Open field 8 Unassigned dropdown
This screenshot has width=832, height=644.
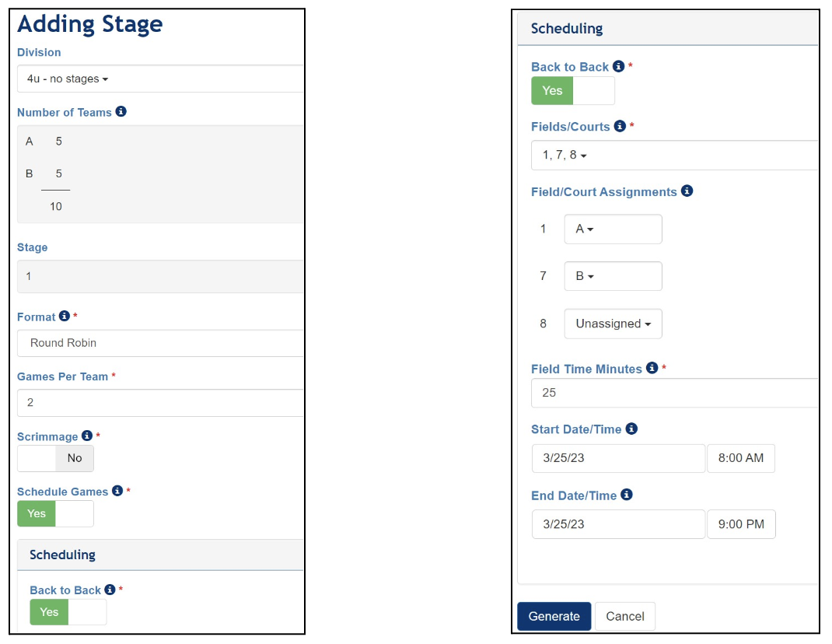(613, 324)
